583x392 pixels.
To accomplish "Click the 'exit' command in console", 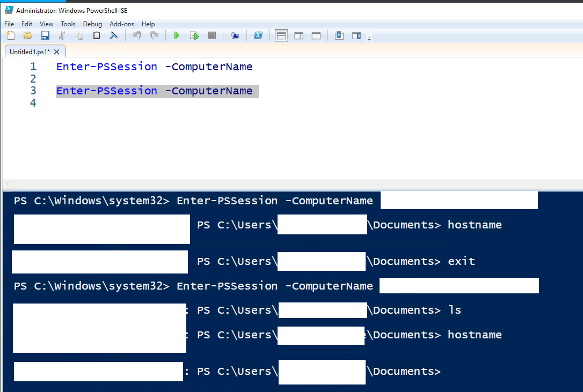I will tap(462, 261).
